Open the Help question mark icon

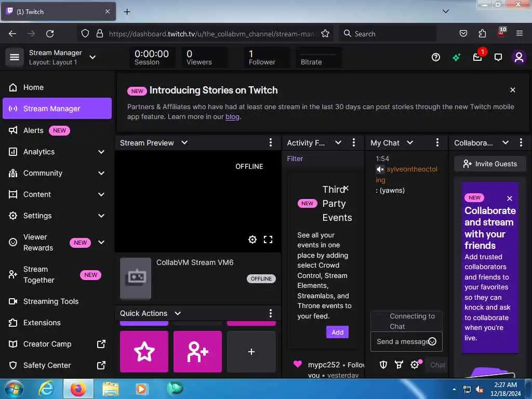[x=436, y=57]
